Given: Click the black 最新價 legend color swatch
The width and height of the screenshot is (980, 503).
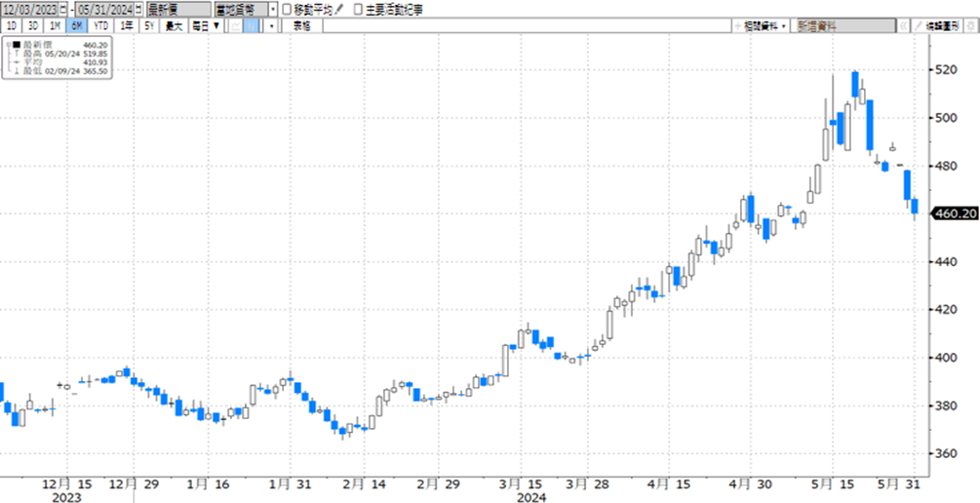Looking at the screenshot, I should coord(17,45).
